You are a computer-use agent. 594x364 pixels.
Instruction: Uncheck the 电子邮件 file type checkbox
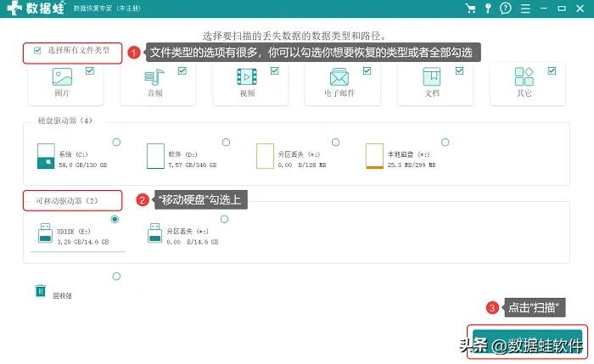[367, 70]
